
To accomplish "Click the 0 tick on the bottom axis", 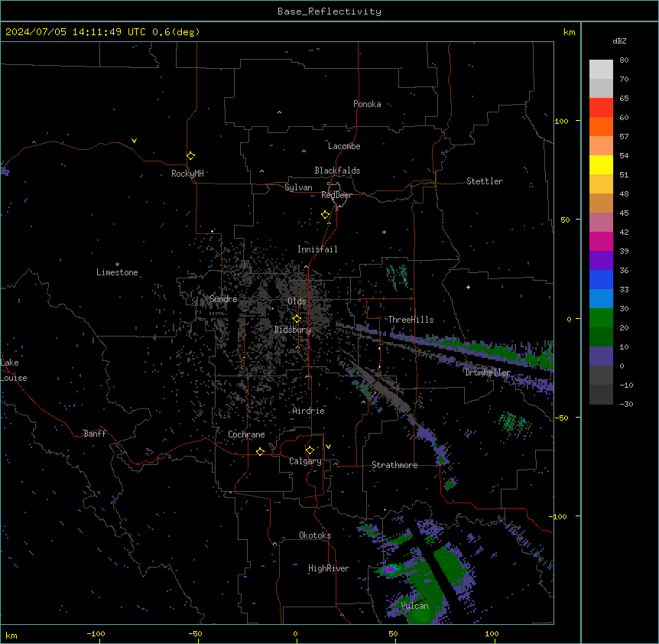I will click(x=295, y=634).
